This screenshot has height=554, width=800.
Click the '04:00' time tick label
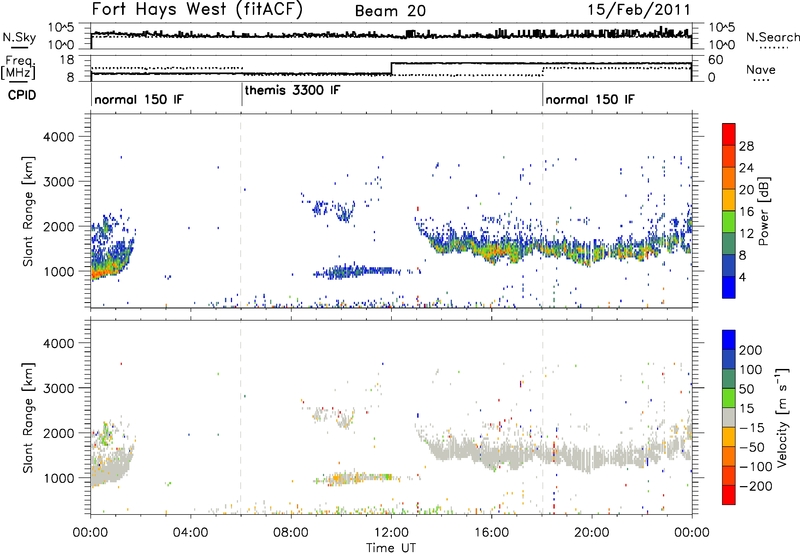[x=191, y=533]
